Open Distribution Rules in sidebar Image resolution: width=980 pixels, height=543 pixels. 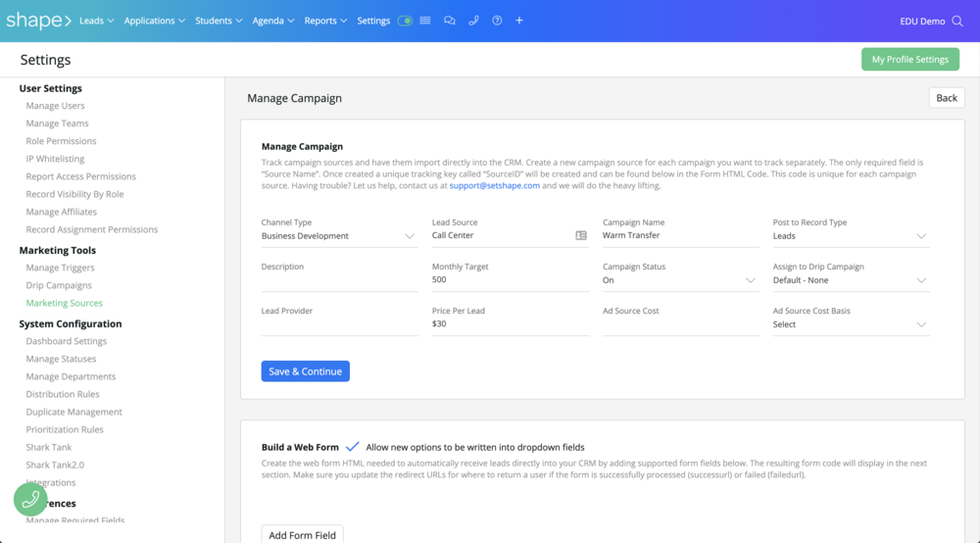63,394
